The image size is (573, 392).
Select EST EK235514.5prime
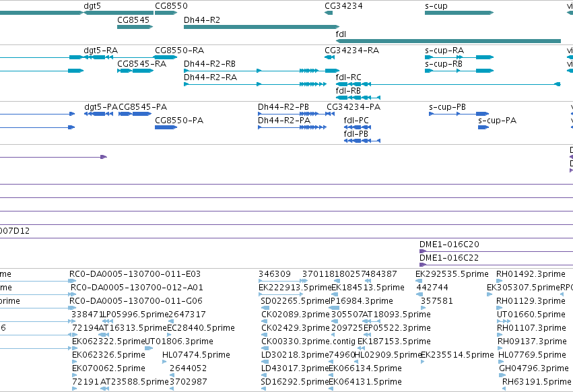coord(457,355)
